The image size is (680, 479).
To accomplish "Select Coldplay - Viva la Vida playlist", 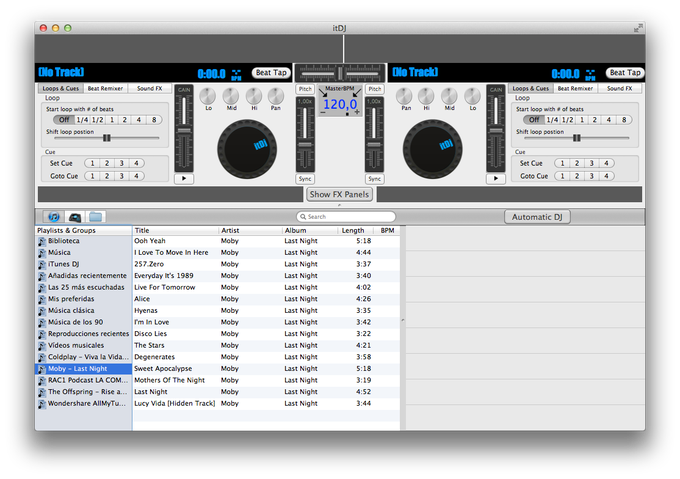I will click(x=83, y=357).
